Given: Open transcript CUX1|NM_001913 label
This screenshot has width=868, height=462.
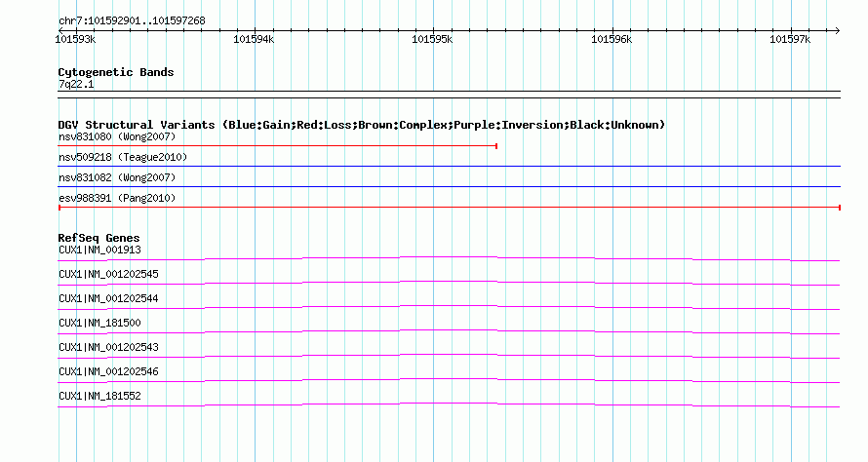Looking at the screenshot, I should (99, 250).
